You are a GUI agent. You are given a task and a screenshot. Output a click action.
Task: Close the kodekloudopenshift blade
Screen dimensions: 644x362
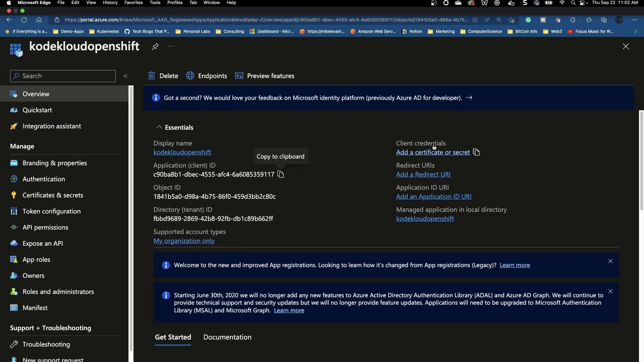626,46
